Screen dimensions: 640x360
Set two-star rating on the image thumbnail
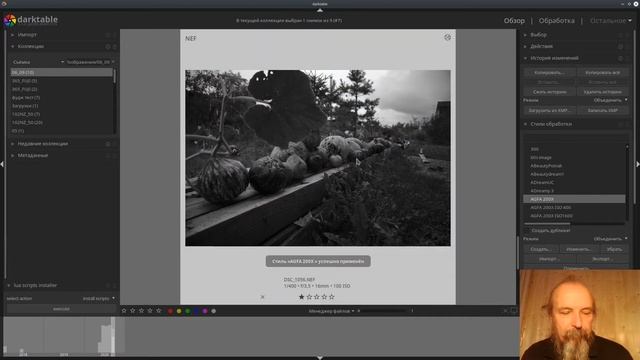pyautogui.click(x=309, y=297)
